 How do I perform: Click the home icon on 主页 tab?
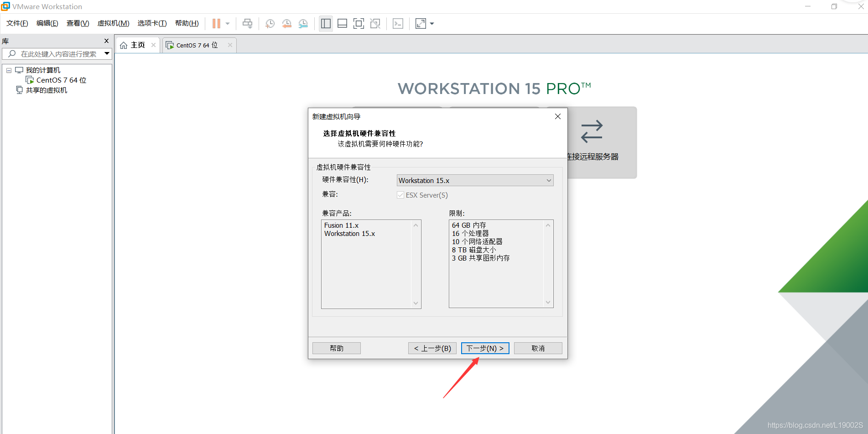(x=123, y=45)
